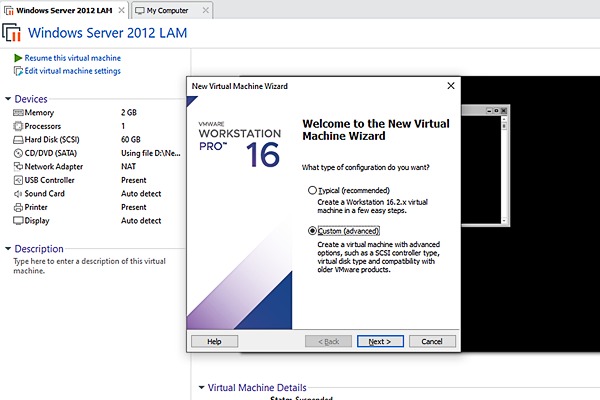Click the My Computer tab monitor icon
This screenshot has height=400, width=600.
pyautogui.click(x=140, y=10)
